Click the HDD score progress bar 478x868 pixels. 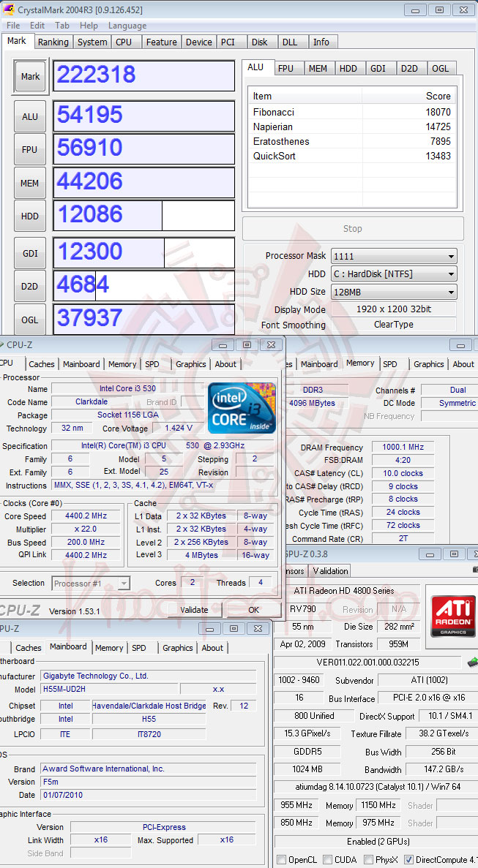point(144,215)
